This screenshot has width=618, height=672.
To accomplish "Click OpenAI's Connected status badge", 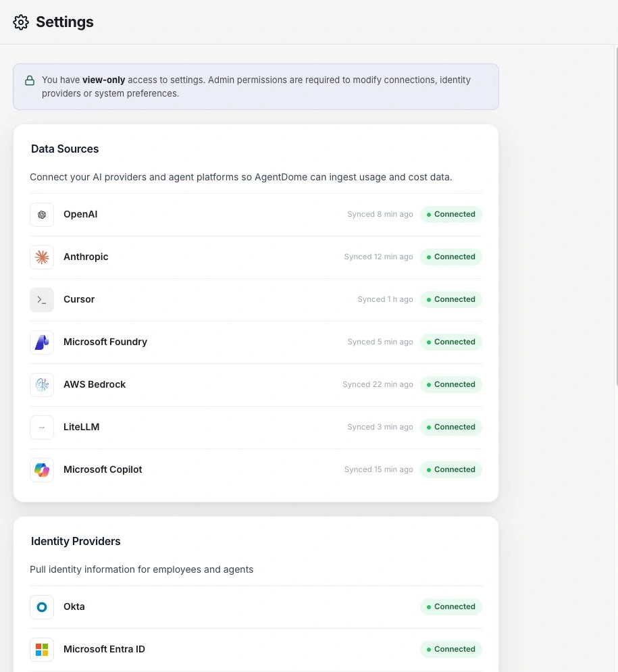I will pos(451,214).
